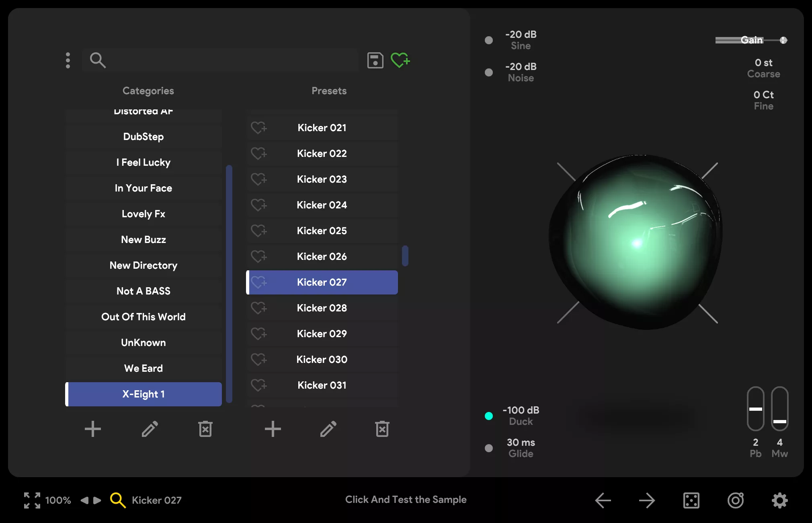Click the fullscreen expand icon
This screenshot has height=523, width=812.
tap(31, 500)
